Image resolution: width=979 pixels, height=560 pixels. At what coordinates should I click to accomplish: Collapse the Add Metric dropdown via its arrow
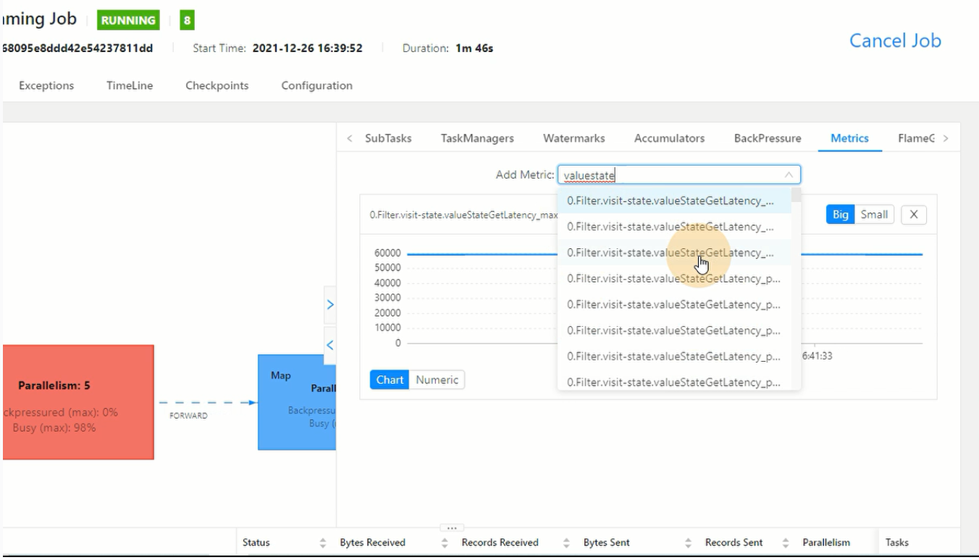pos(789,175)
